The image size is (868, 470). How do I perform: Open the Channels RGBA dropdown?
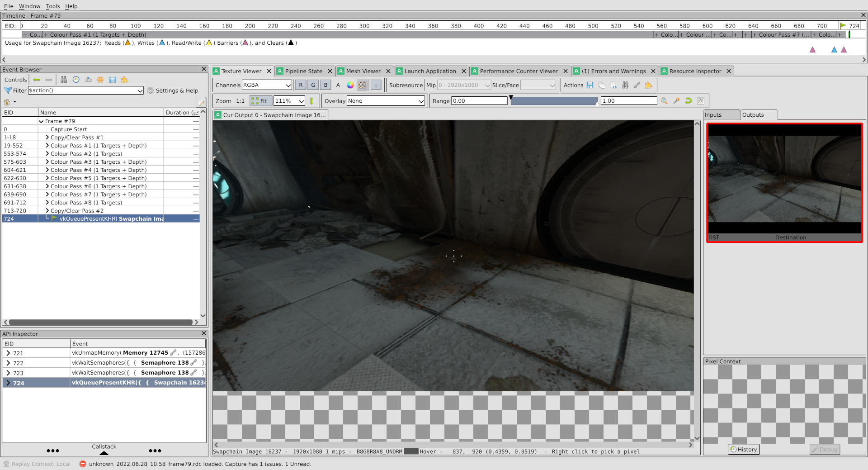(267, 85)
